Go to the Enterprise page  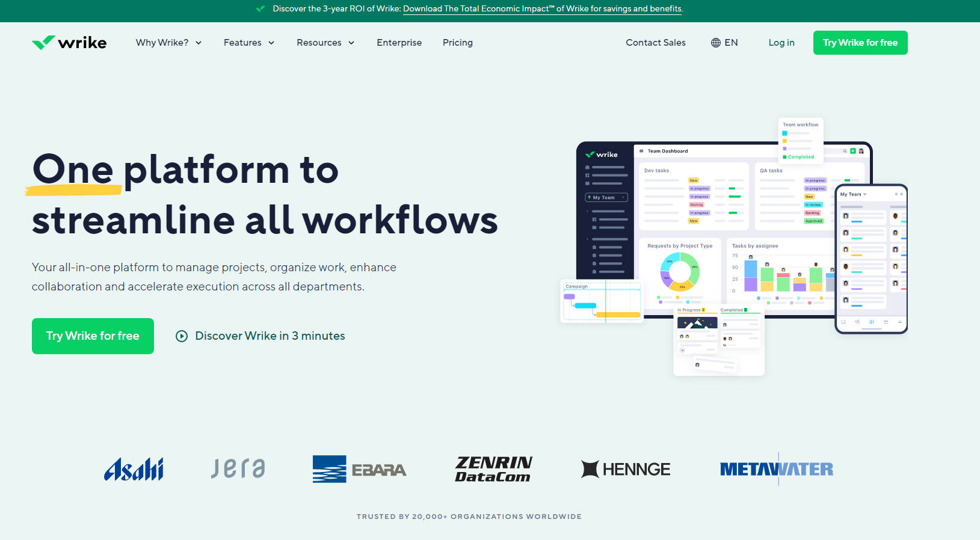click(x=399, y=43)
